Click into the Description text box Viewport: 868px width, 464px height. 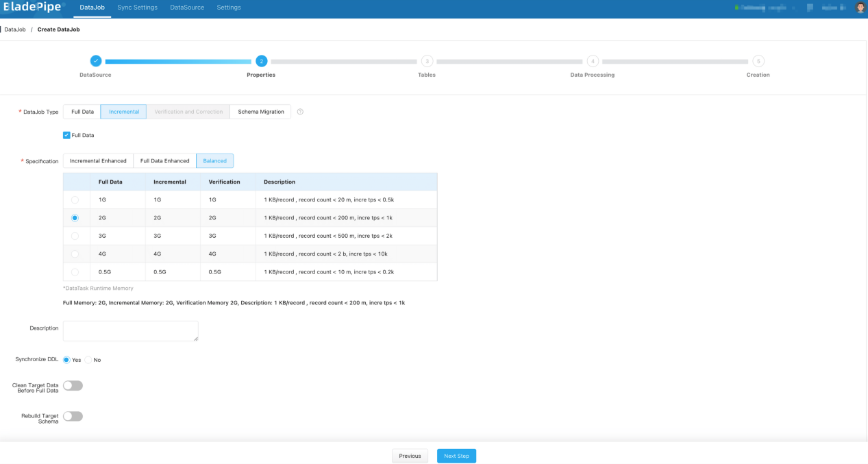click(x=130, y=331)
